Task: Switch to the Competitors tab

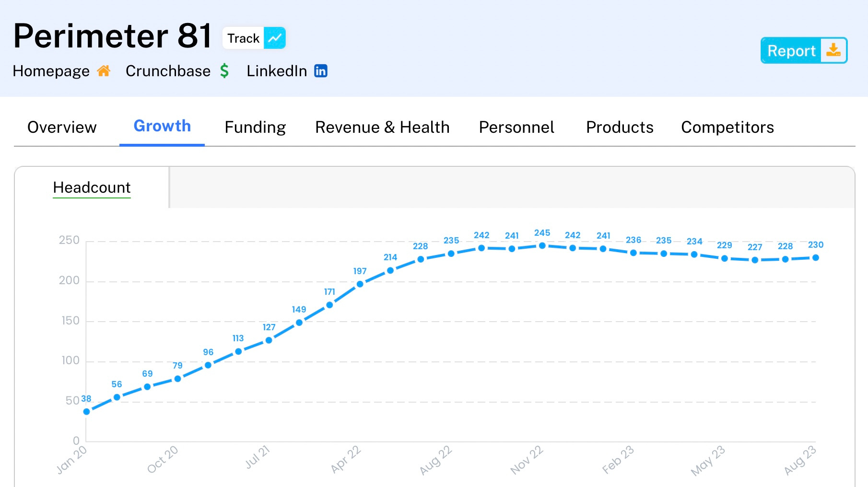Action: (x=727, y=127)
